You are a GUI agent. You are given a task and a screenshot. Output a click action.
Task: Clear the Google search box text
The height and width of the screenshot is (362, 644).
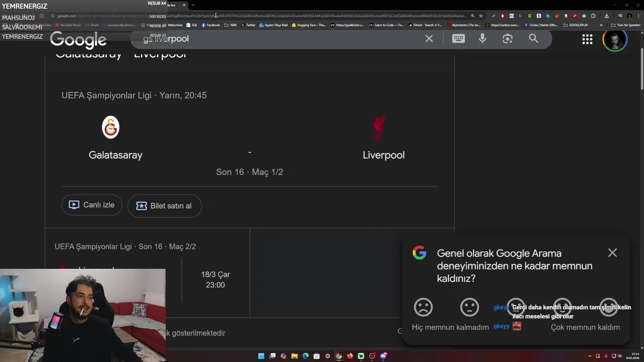(x=429, y=39)
